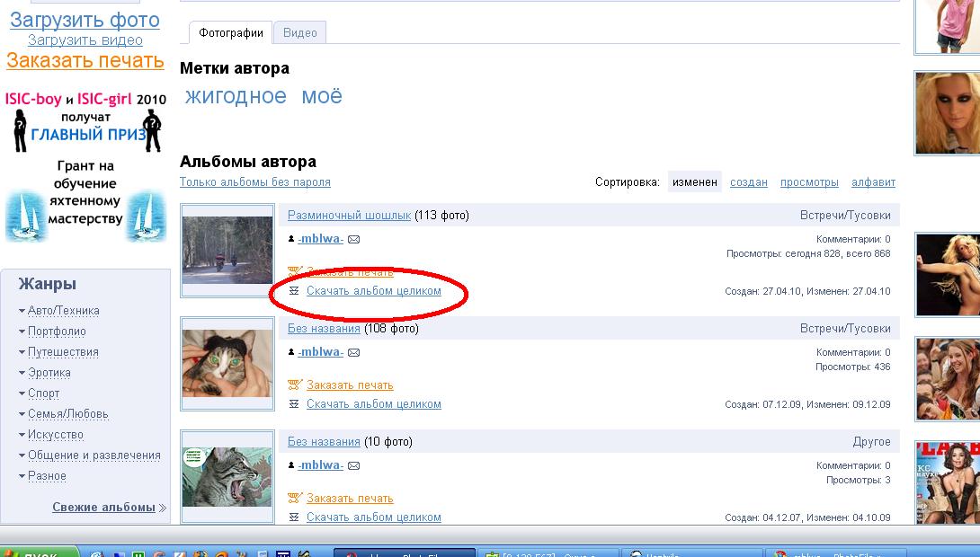Show only albums without password
This screenshot has width=980, height=557.
pyautogui.click(x=255, y=182)
